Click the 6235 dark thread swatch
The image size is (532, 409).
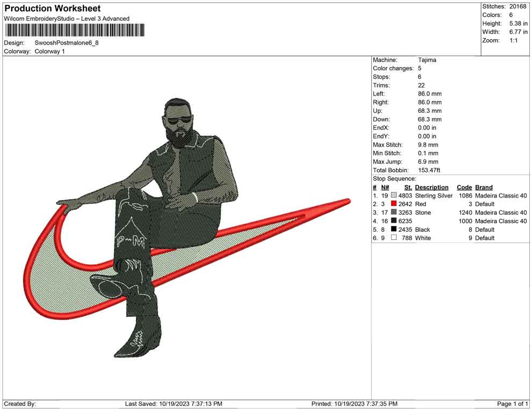click(393, 221)
